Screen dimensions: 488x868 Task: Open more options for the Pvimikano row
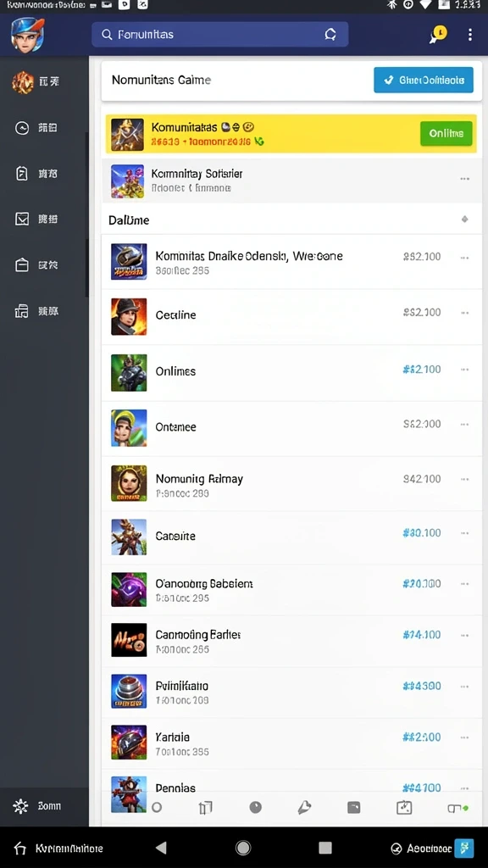[x=465, y=687]
